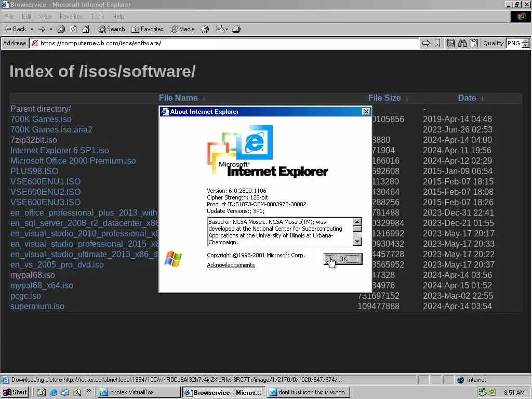Click the About text box scroll up arrow

click(357, 221)
